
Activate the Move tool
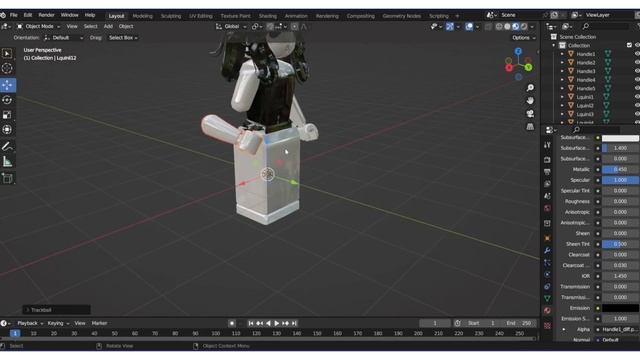tap(7, 85)
